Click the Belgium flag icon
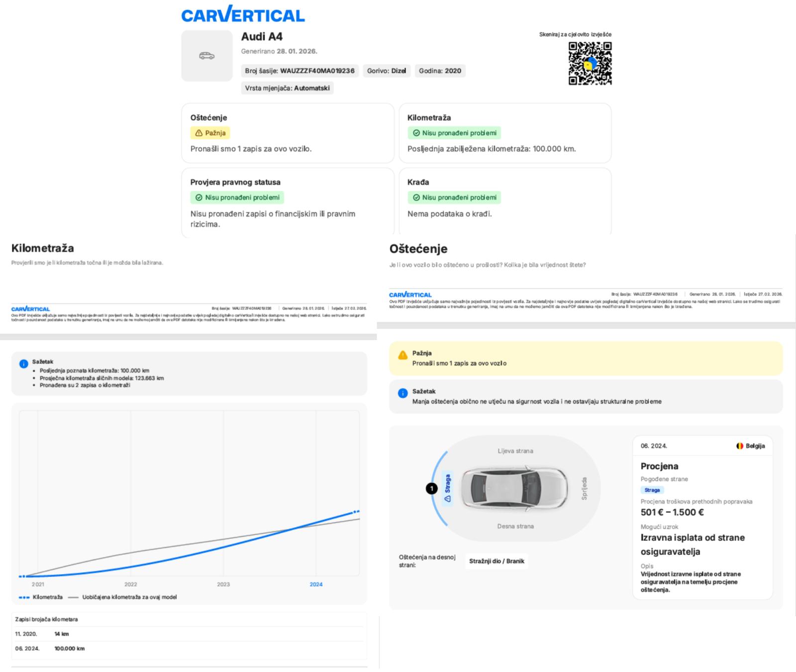The height and width of the screenshot is (672, 796). click(x=740, y=446)
